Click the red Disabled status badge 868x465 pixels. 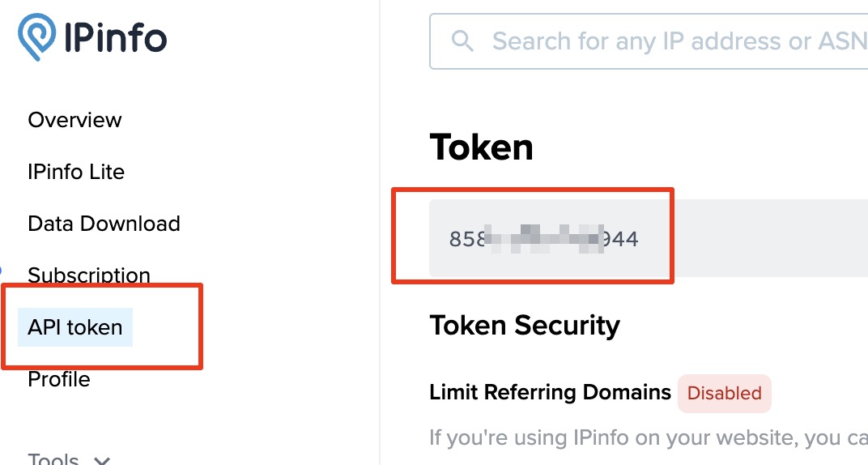(724, 393)
